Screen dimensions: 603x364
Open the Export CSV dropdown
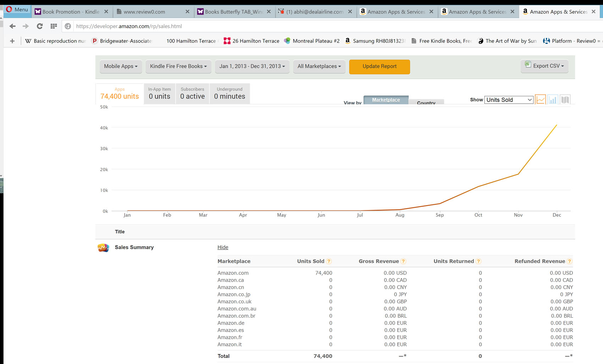544,66
